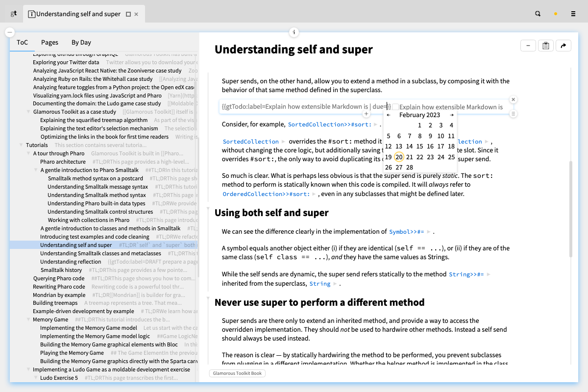The image size is (588, 392).
Task: Switch to the By Day tab
Action: point(81,42)
